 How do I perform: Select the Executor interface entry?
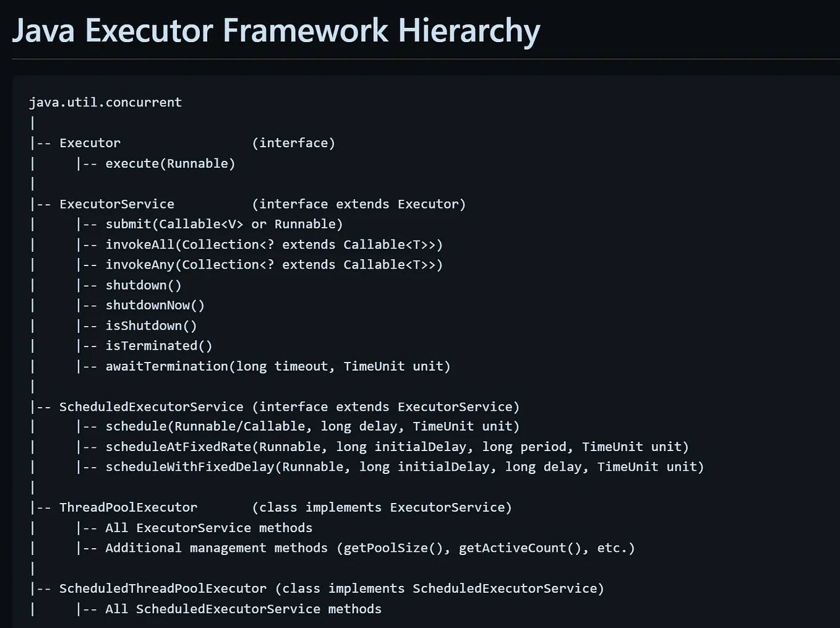[x=90, y=142]
